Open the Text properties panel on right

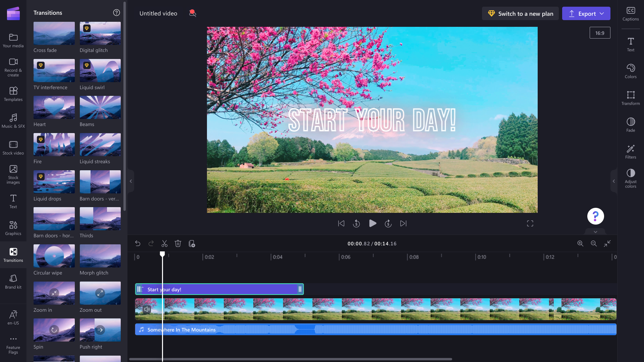(x=631, y=44)
